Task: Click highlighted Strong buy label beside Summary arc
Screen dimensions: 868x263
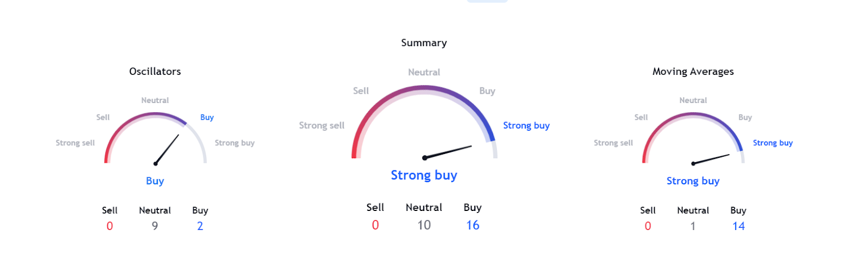Action: 526,126
